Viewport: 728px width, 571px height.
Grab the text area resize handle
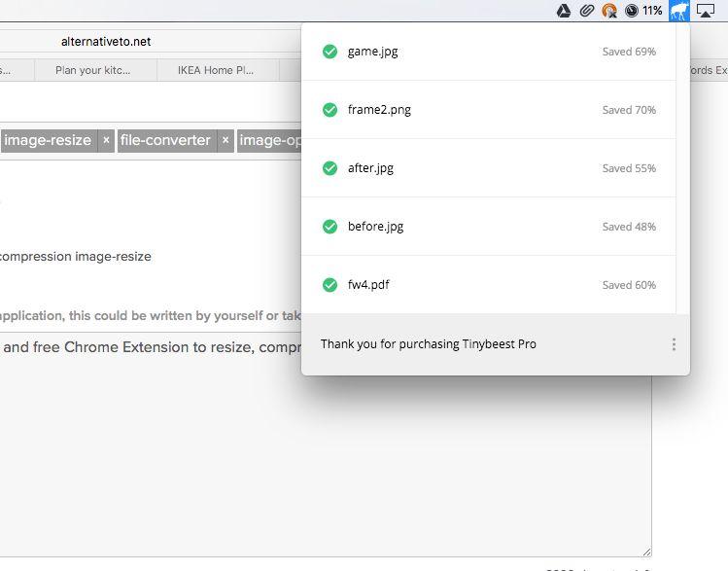pos(646,552)
